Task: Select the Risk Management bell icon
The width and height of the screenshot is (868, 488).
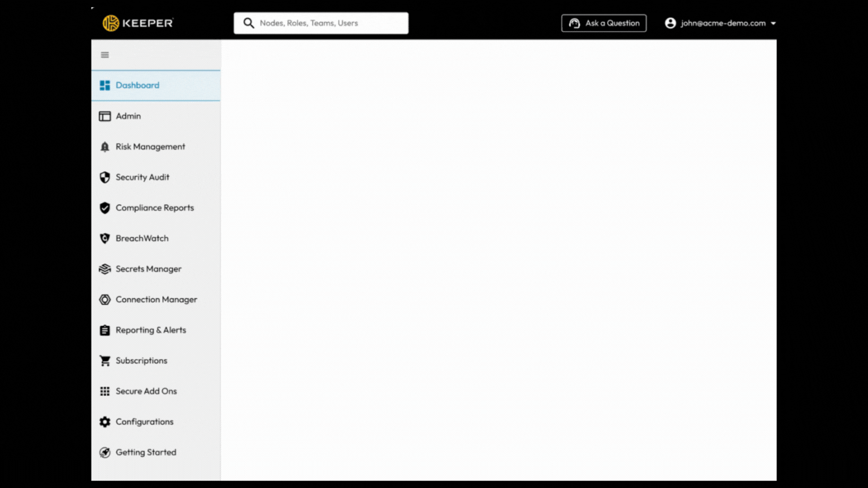Action: [105, 146]
